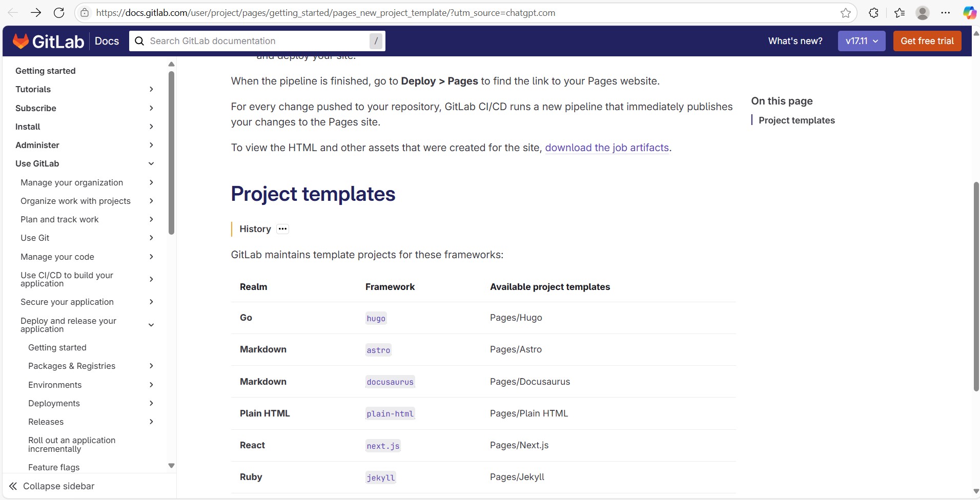Click the docusaurus framework code label
The height and width of the screenshot is (500, 980).
point(390,382)
